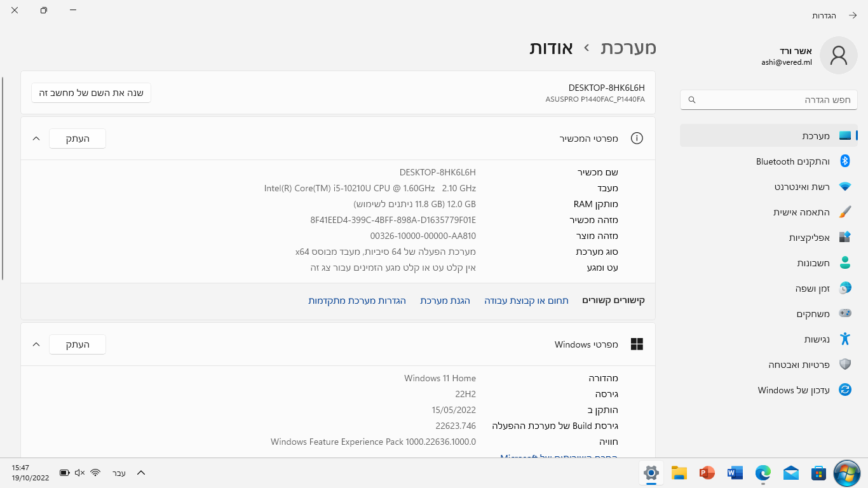The image size is (868, 488).
Task: Click the Wi-Fi icon in system tray
Action: click(95, 473)
